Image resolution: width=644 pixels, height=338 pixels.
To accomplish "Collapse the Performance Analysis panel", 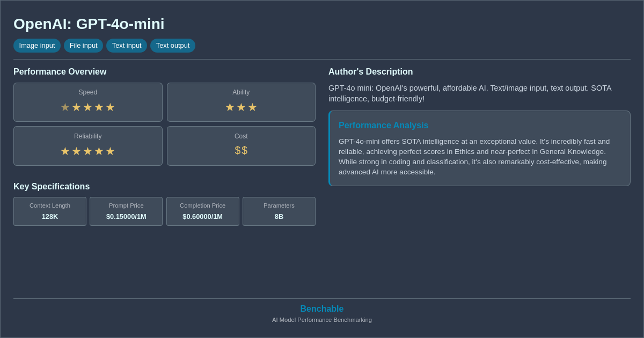I will 479,148.
